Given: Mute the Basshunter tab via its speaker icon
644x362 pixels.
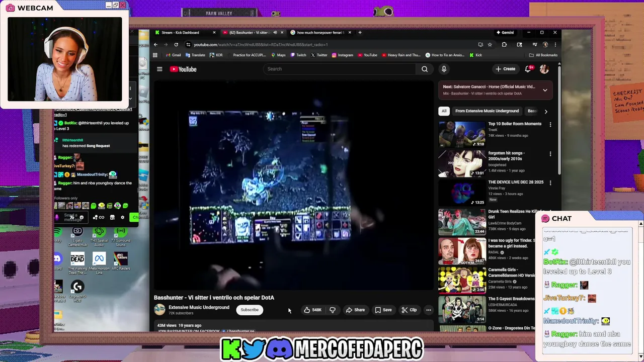Looking at the screenshot, I should pos(275,33).
